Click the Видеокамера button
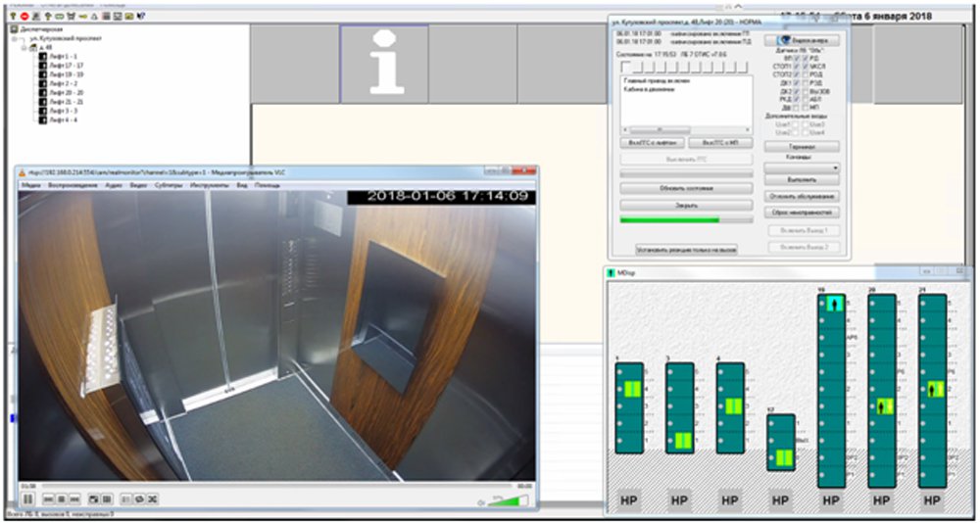980x523 pixels. click(801, 41)
